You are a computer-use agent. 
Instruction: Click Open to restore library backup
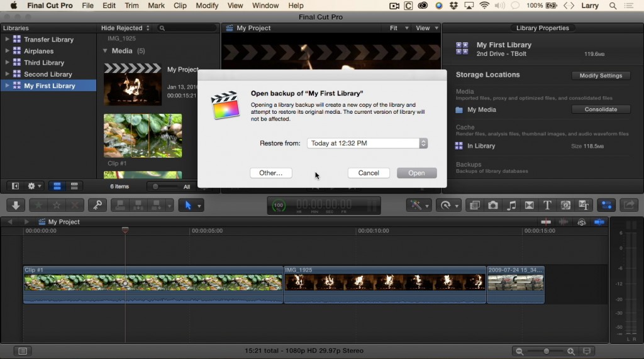[x=416, y=173]
